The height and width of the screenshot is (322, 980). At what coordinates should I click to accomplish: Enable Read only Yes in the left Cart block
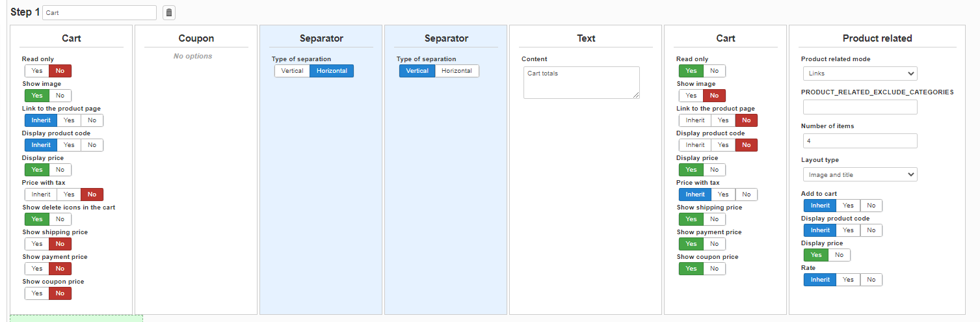37,71
